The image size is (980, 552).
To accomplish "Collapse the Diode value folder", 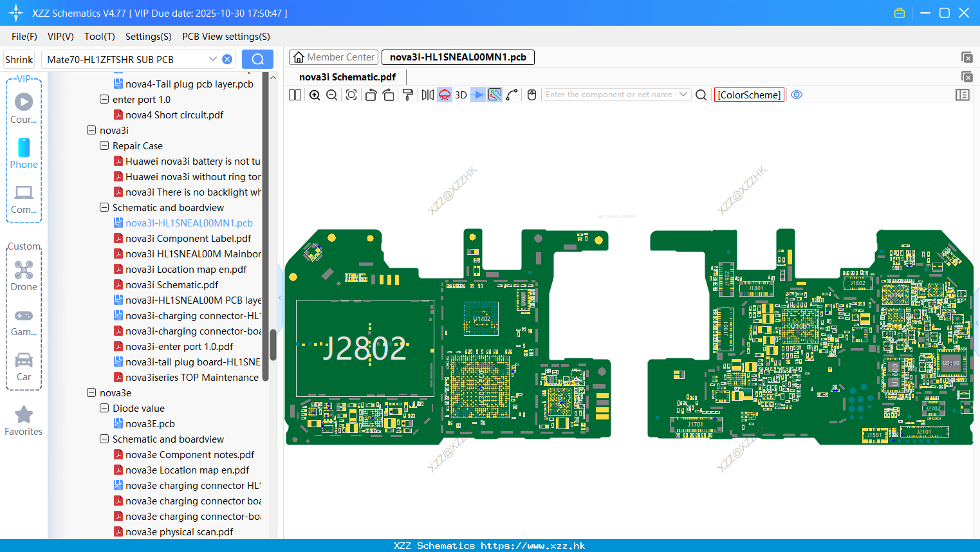I will (x=104, y=408).
